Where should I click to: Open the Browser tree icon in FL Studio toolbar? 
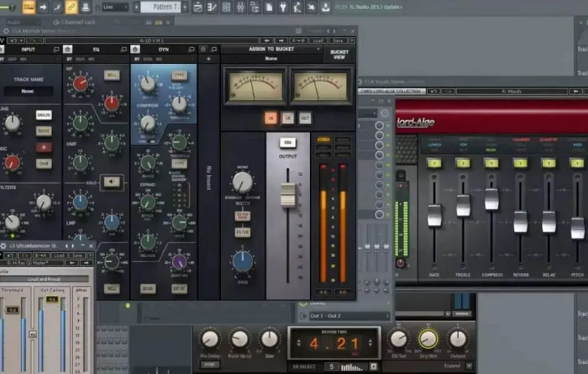[x=255, y=7]
